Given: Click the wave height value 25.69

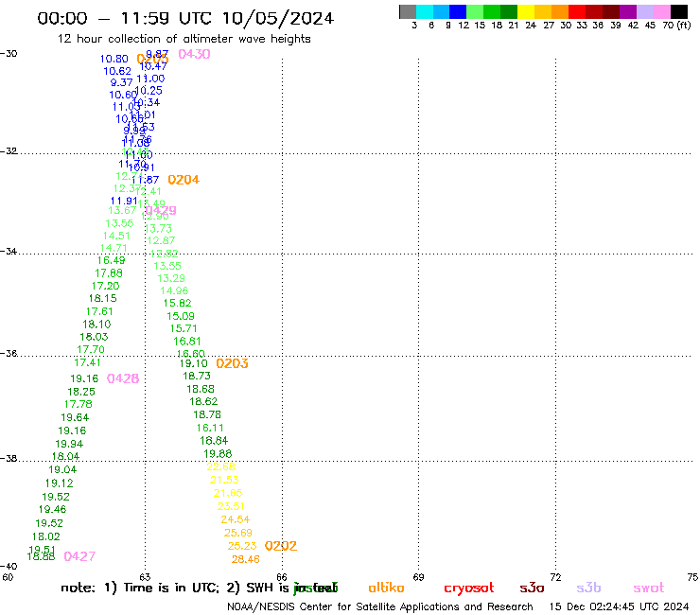Looking at the screenshot, I should (238, 533).
